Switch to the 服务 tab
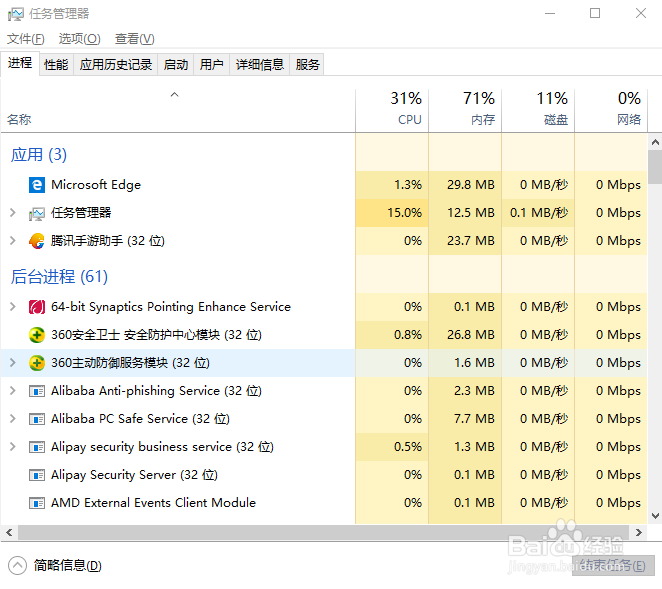Viewport: 662px width, 589px height. tap(307, 65)
